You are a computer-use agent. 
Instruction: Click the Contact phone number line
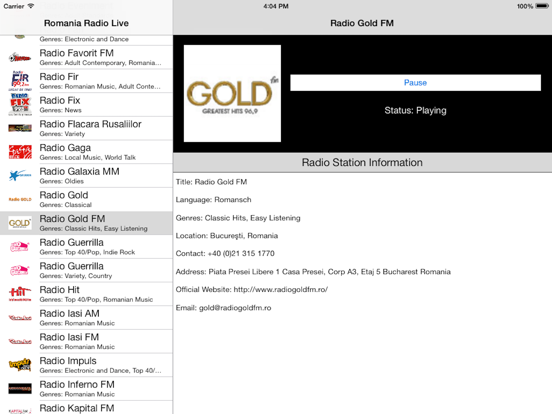[x=225, y=253]
